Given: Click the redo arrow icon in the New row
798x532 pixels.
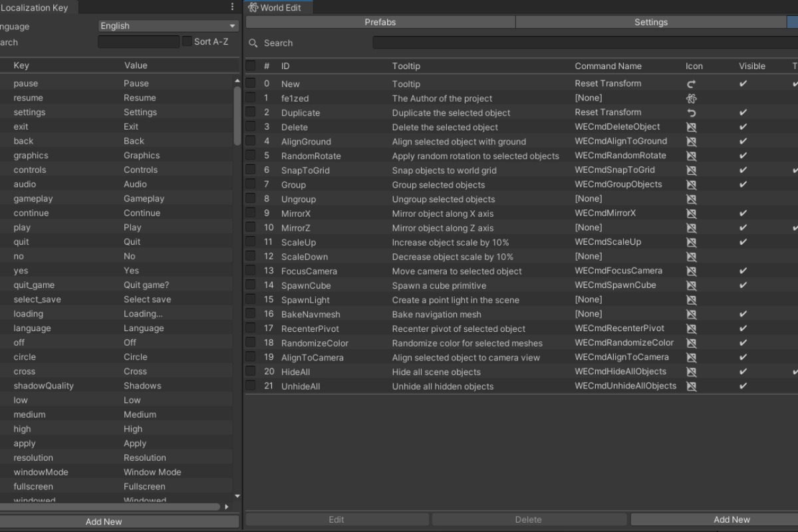Looking at the screenshot, I should coord(691,84).
